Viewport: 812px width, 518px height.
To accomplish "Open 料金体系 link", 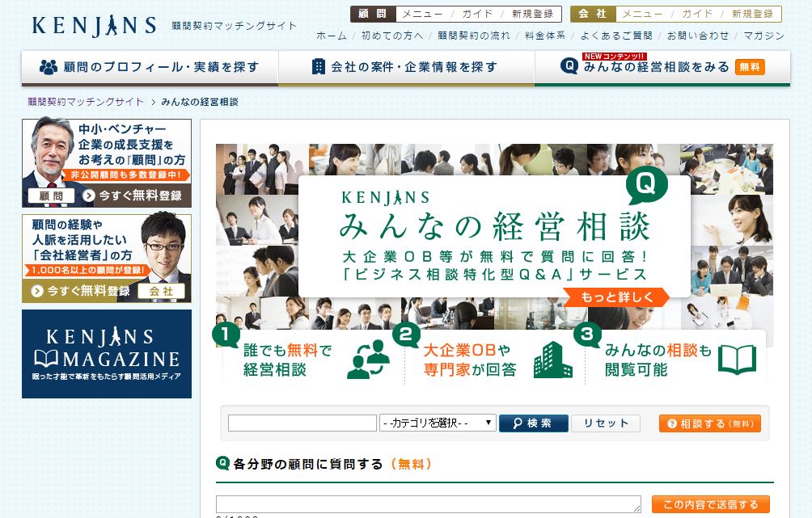I will click(x=545, y=36).
